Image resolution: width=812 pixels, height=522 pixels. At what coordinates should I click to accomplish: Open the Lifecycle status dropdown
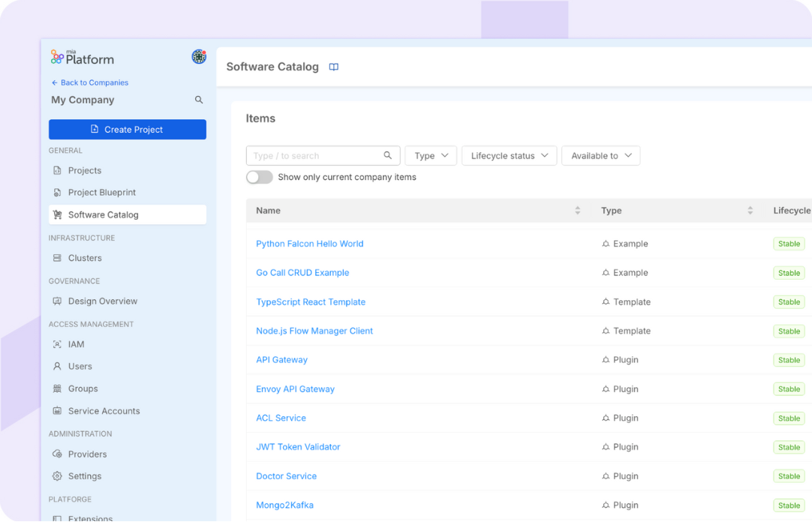[x=509, y=155]
